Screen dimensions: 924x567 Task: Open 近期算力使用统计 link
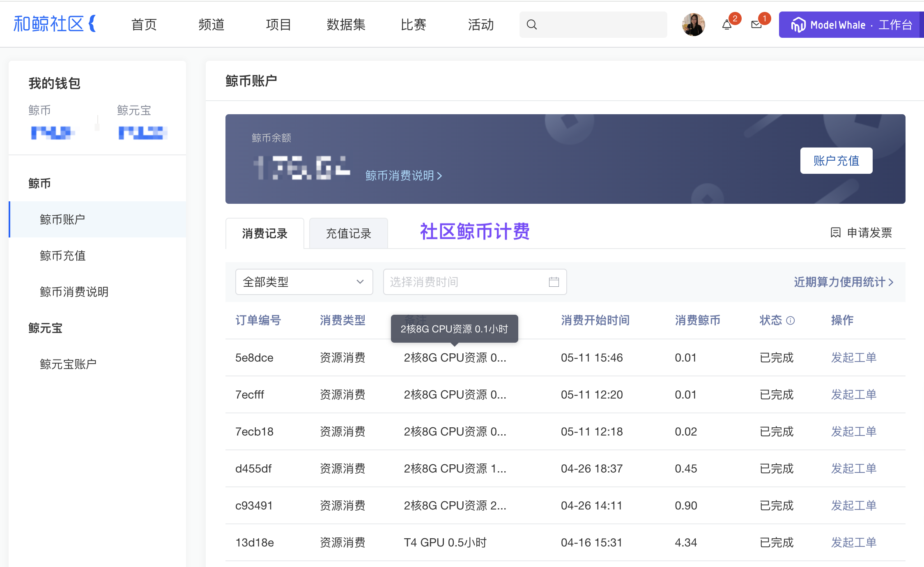pos(844,282)
